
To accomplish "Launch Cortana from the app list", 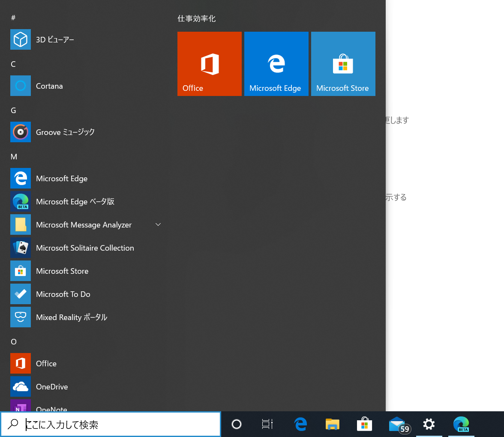I will pos(87,86).
